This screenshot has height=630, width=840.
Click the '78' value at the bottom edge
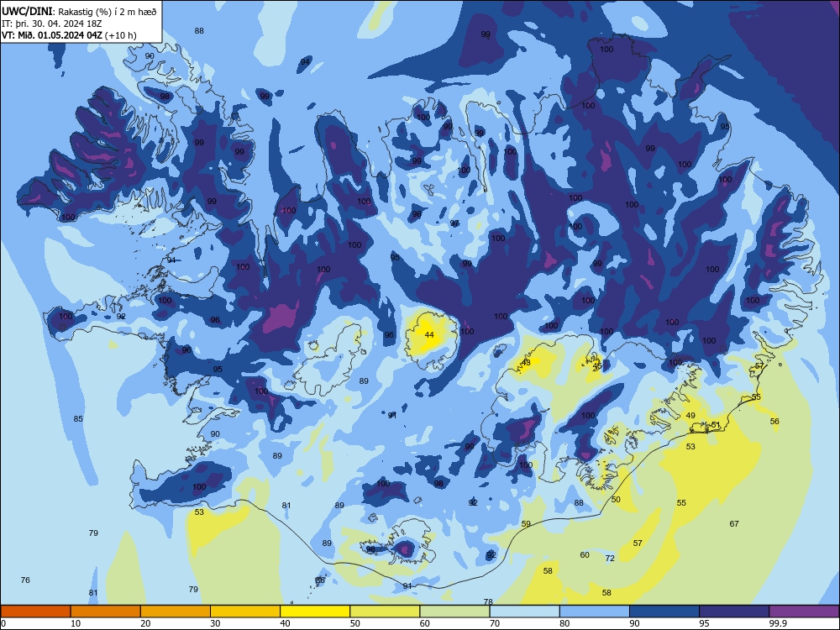488,601
